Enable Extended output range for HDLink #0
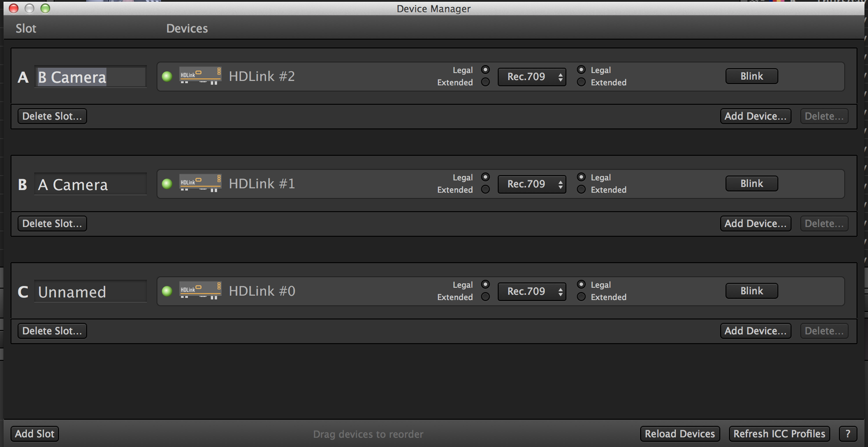Screen dimensions: 868x447 coord(581,297)
